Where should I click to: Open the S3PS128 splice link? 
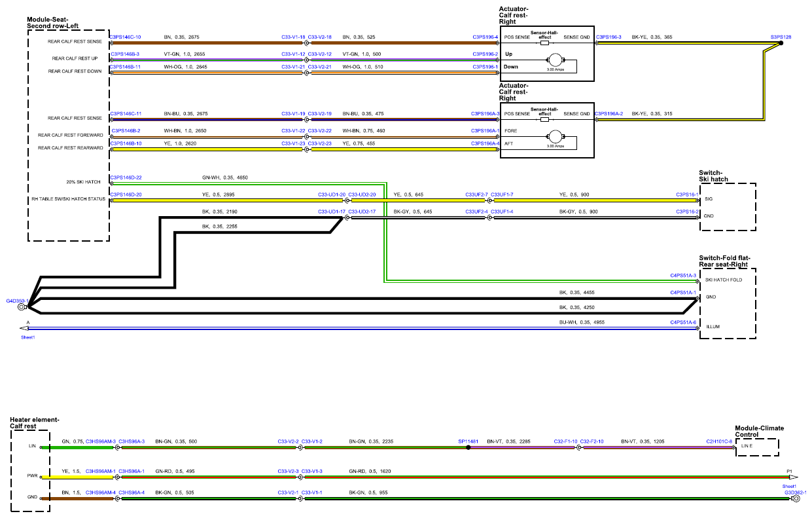781,37
